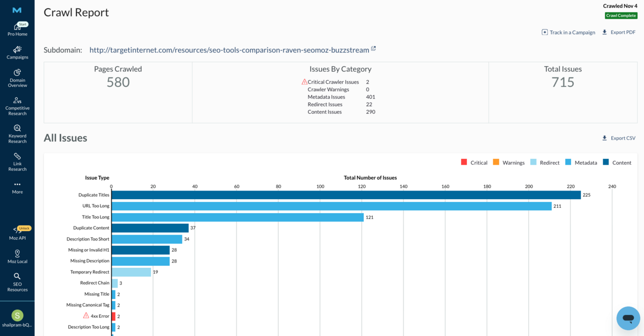Select the Critical Crawler Issues category text

(333, 82)
